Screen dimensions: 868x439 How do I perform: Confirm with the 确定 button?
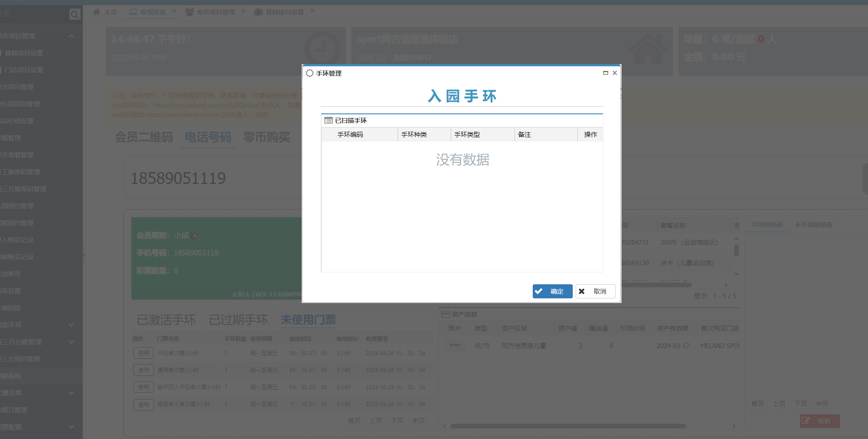(x=552, y=292)
